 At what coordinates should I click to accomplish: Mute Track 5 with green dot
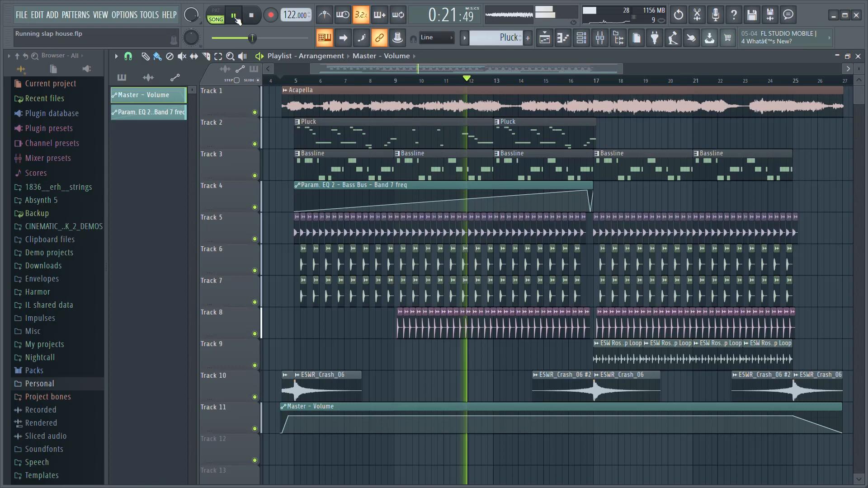255,239
